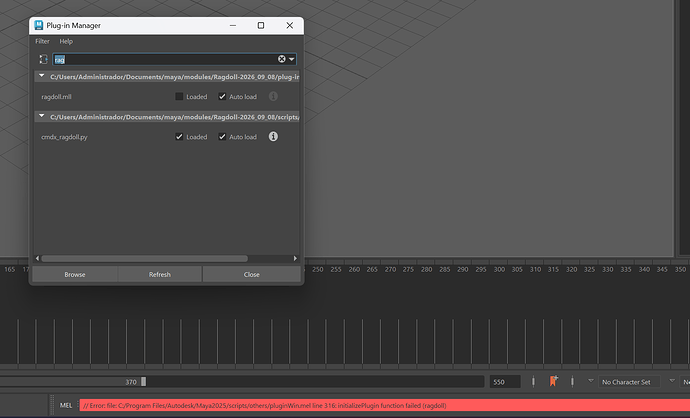Collapse the Ragdoll plug-ins folder section
This screenshot has height=418, width=690.
pyautogui.click(x=42, y=76)
